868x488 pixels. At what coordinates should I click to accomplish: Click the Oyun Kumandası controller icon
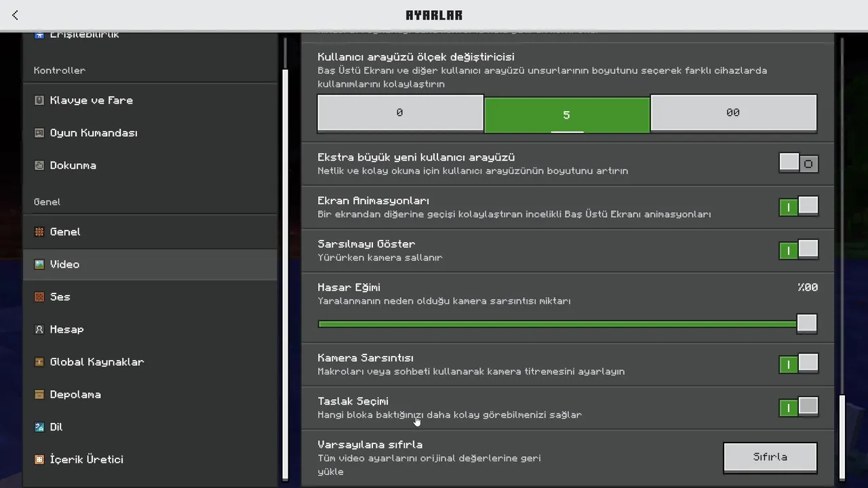[39, 133]
